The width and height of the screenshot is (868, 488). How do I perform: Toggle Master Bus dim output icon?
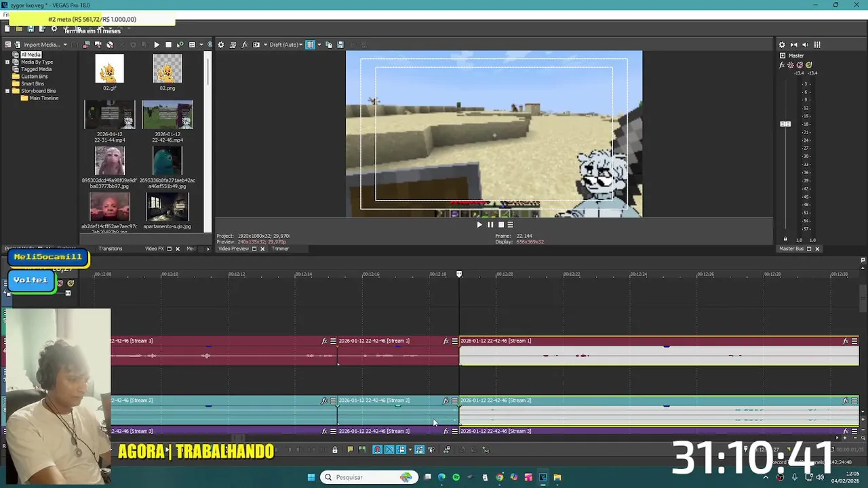805,45
